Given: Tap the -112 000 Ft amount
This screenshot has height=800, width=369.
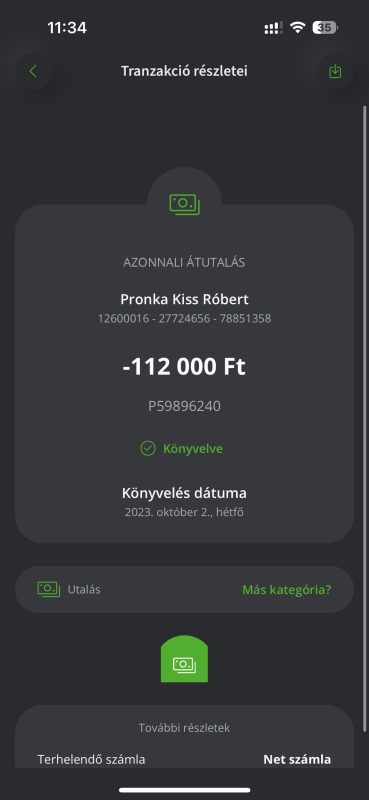Looking at the screenshot, I should coord(184,367).
